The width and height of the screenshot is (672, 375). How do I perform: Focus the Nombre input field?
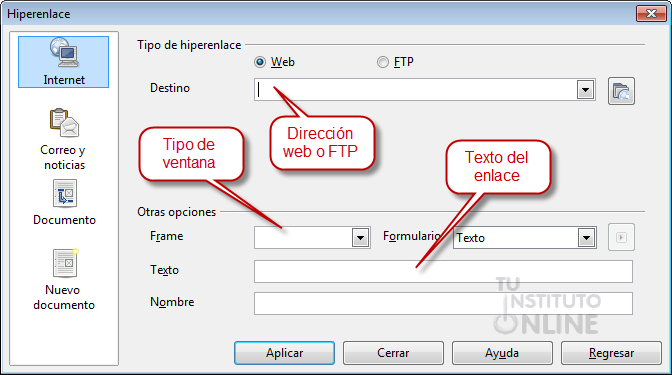pyautogui.click(x=443, y=303)
